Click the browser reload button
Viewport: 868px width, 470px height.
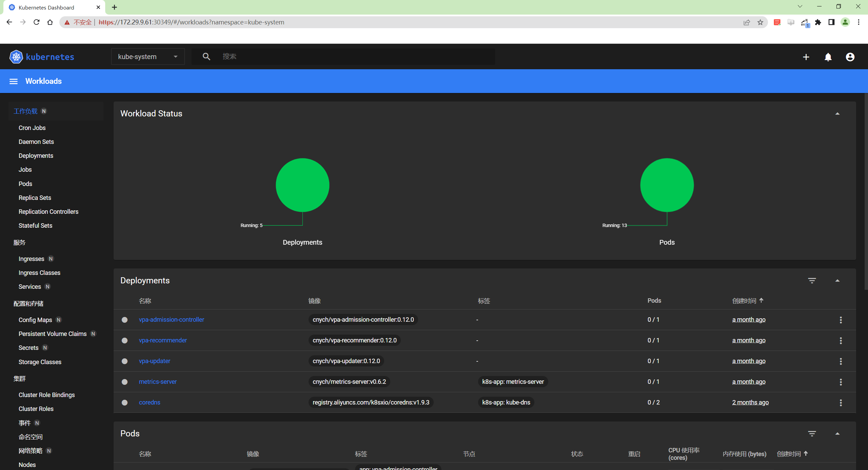point(37,22)
